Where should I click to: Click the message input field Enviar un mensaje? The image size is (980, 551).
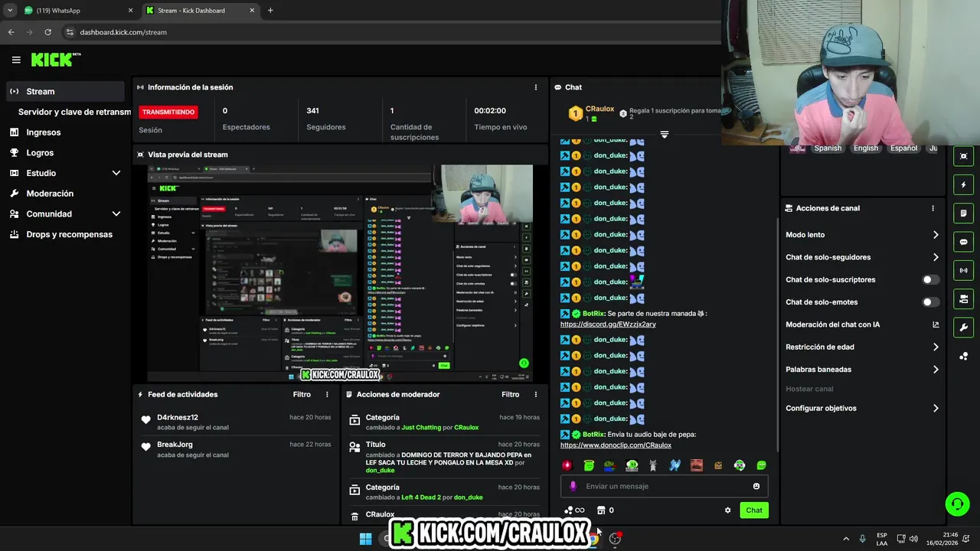click(665, 487)
